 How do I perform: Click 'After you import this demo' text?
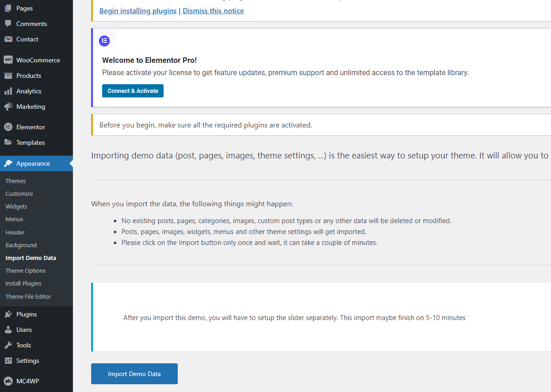pos(294,318)
